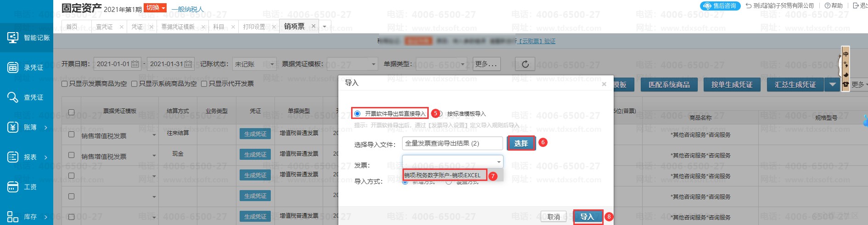868x225 pixels.
Task: Open 查凭证 magnifier icon in sidebar
Action: (x=13, y=97)
